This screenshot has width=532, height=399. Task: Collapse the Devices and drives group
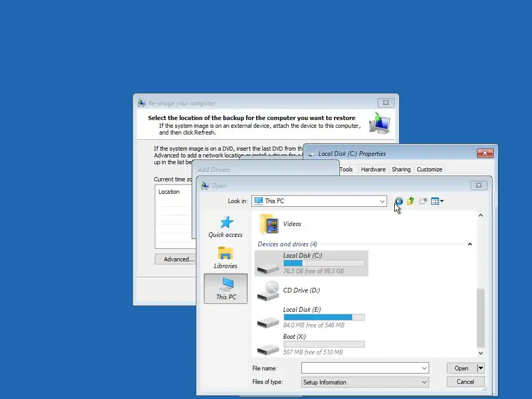(x=470, y=244)
